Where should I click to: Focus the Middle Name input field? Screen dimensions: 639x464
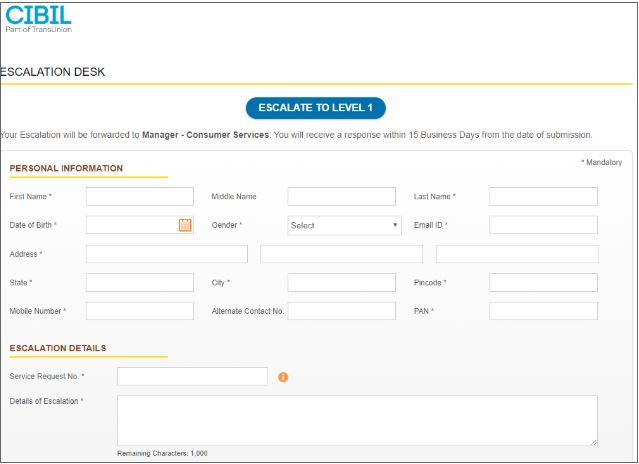342,196
